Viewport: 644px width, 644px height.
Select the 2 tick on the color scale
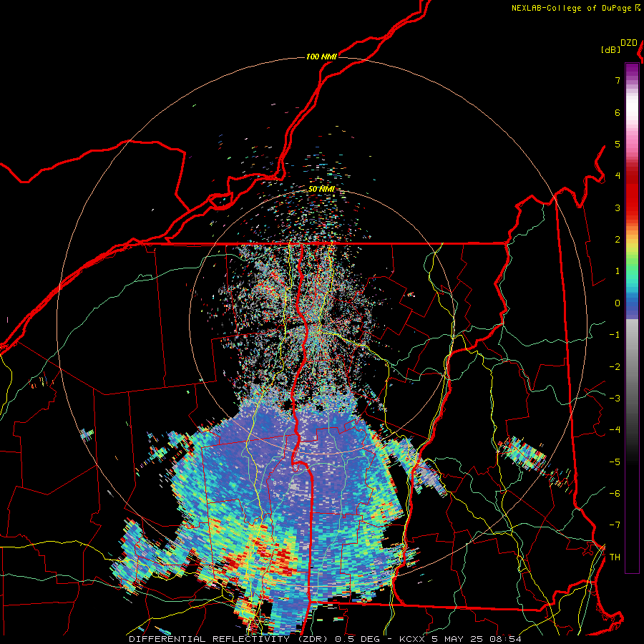(618, 240)
